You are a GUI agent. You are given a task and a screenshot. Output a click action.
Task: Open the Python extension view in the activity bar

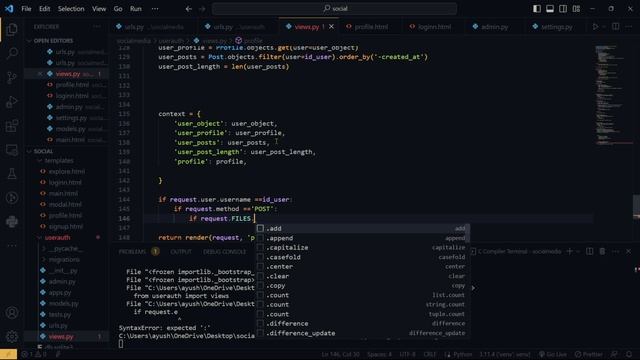coord(12,222)
